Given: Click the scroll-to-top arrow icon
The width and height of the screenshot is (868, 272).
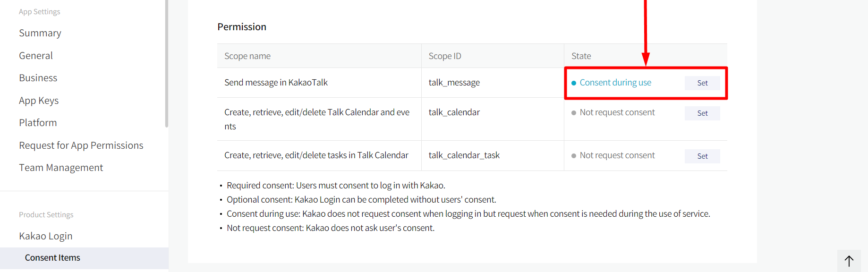Looking at the screenshot, I should [x=849, y=261].
